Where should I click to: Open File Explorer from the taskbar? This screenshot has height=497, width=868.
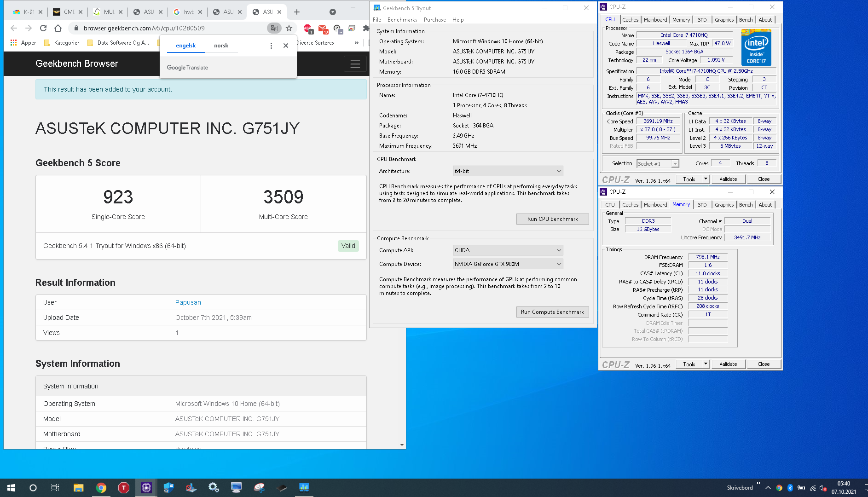[x=78, y=488]
